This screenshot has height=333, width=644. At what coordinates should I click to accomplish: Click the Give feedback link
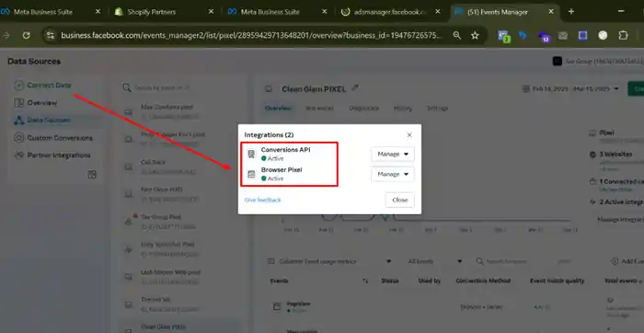(263, 200)
